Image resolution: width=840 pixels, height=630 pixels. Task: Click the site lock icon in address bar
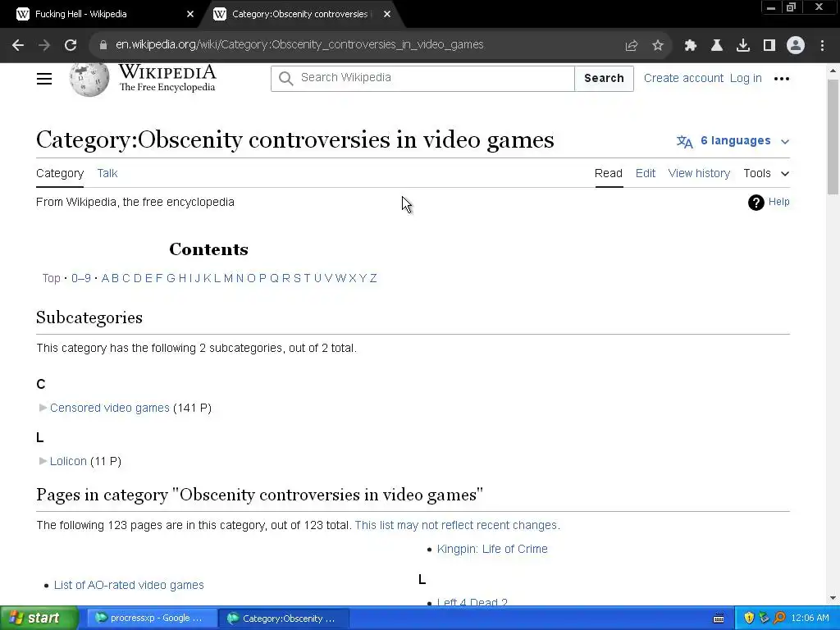103,45
